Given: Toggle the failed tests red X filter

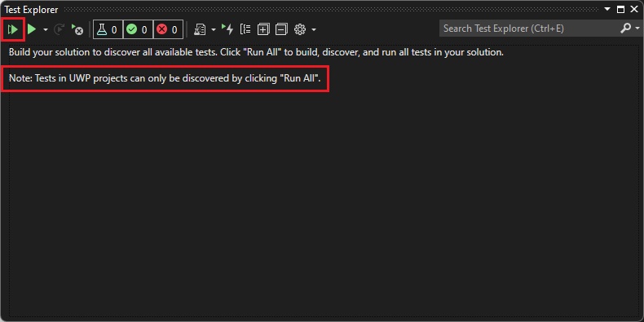Looking at the screenshot, I should coord(168,29).
